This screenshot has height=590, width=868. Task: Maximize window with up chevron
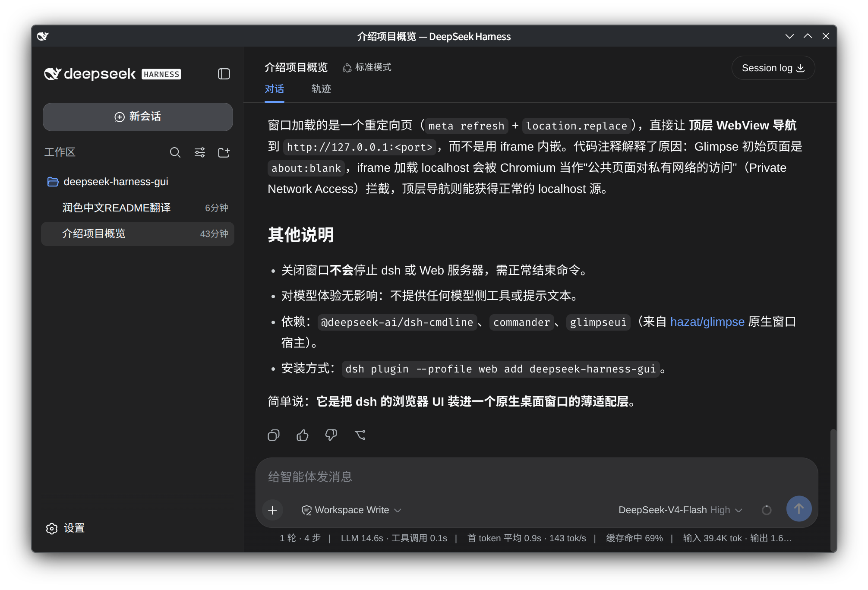coord(808,36)
